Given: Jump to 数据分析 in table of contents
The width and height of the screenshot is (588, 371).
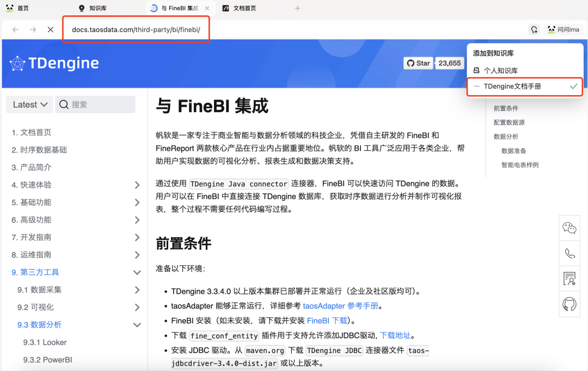Looking at the screenshot, I should [x=506, y=137].
